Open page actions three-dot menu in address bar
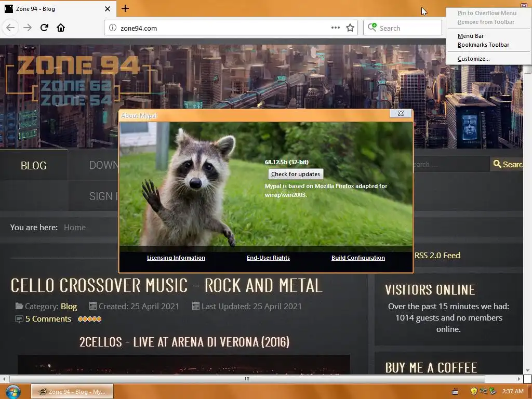This screenshot has height=399, width=532. 335,28
